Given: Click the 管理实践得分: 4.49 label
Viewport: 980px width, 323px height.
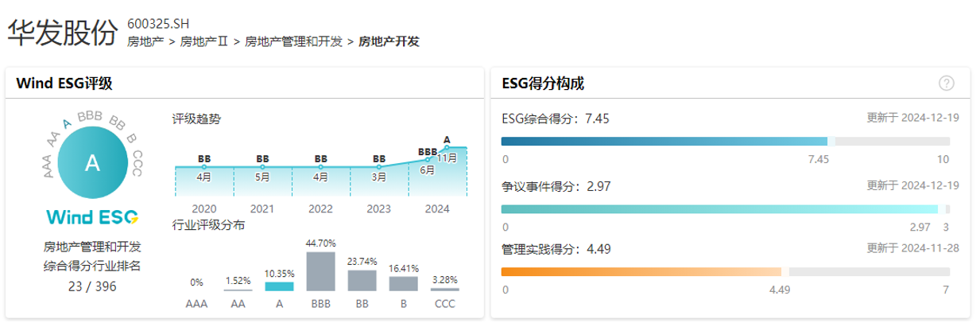Looking at the screenshot, I should (x=556, y=249).
